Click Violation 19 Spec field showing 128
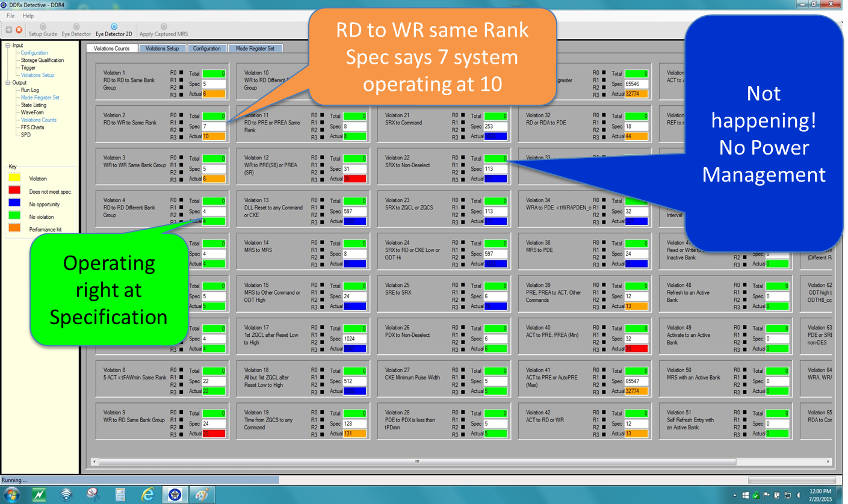The width and height of the screenshot is (848, 504). 354,423
